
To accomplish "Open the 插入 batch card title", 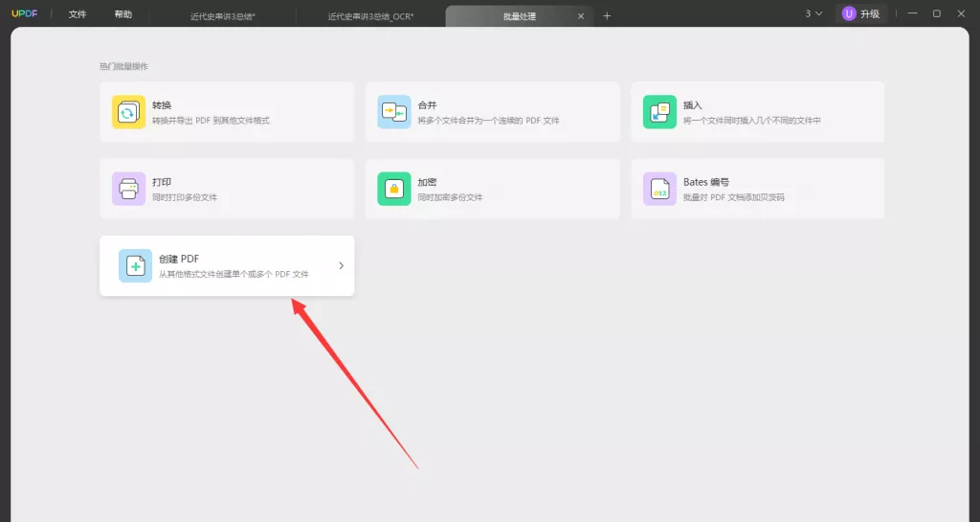I will (x=693, y=105).
